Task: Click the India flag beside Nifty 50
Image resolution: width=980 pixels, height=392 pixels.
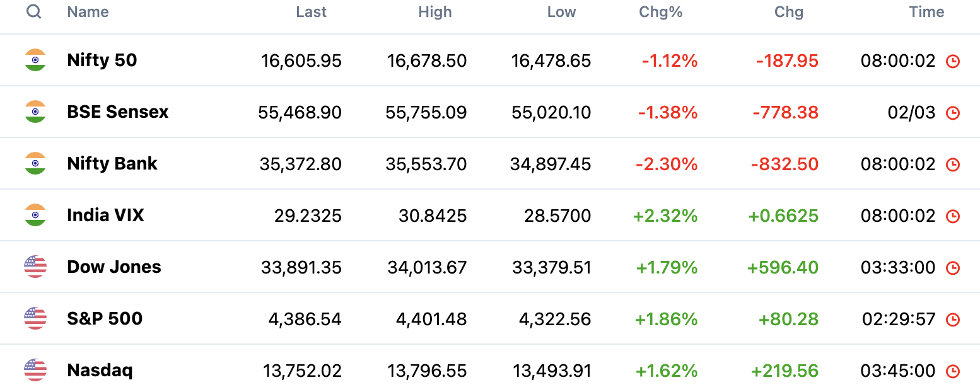Action: (35, 61)
